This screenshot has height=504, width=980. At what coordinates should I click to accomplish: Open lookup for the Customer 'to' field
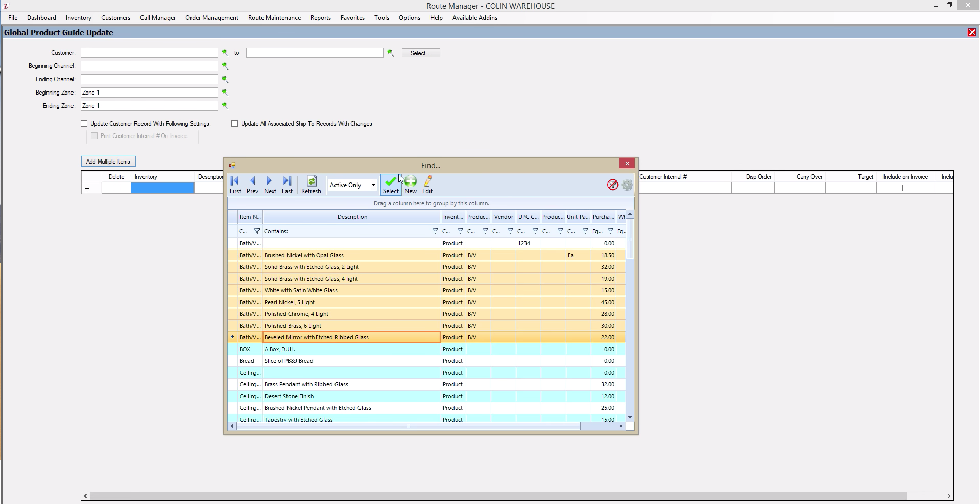click(390, 53)
